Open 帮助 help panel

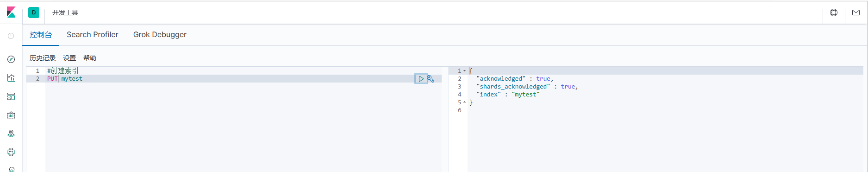pyautogui.click(x=90, y=58)
